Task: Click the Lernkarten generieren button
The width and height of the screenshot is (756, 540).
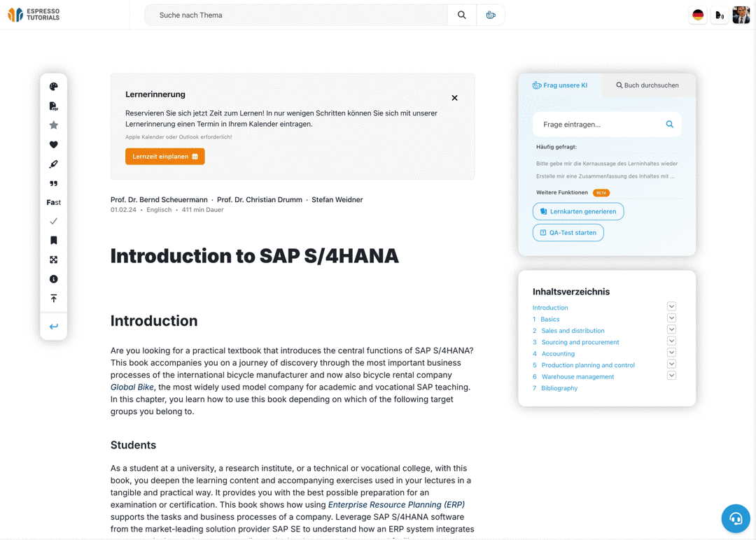Action: 578,211
